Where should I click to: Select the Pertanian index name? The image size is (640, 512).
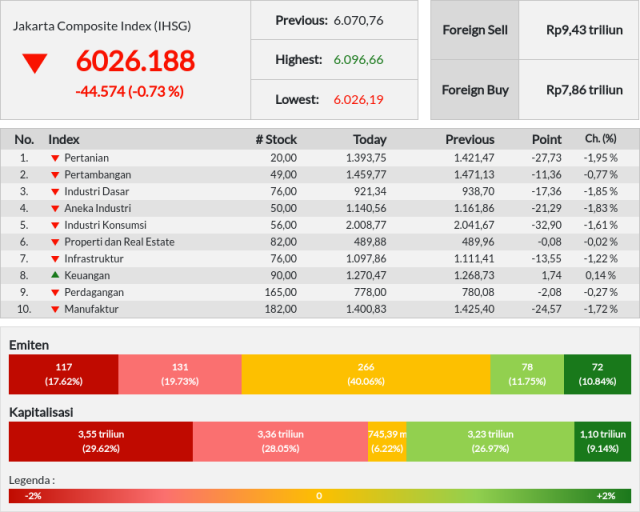point(87,158)
